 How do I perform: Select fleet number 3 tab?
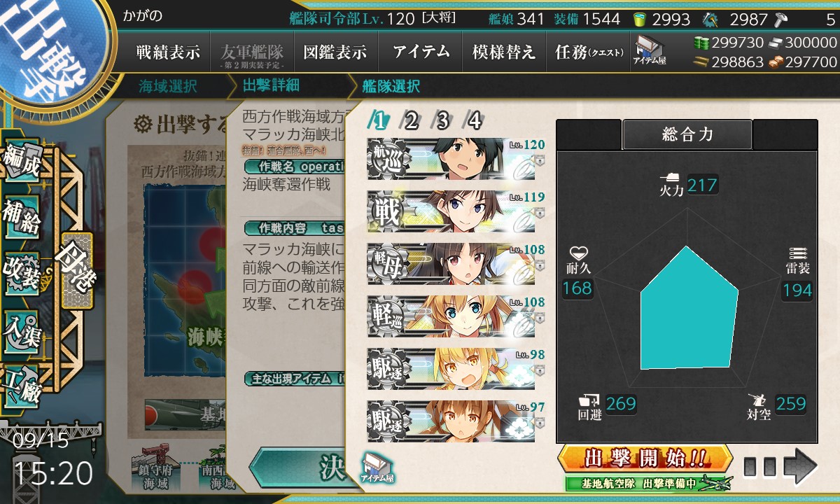[x=442, y=121]
